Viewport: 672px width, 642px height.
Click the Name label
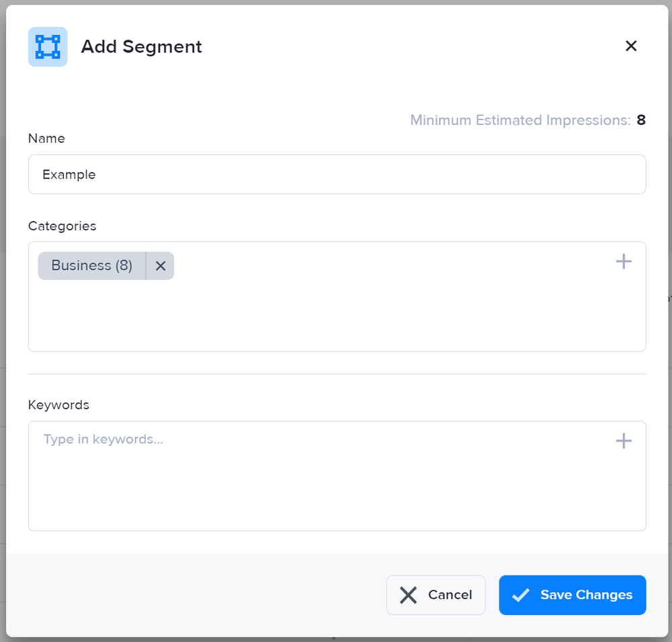(47, 138)
